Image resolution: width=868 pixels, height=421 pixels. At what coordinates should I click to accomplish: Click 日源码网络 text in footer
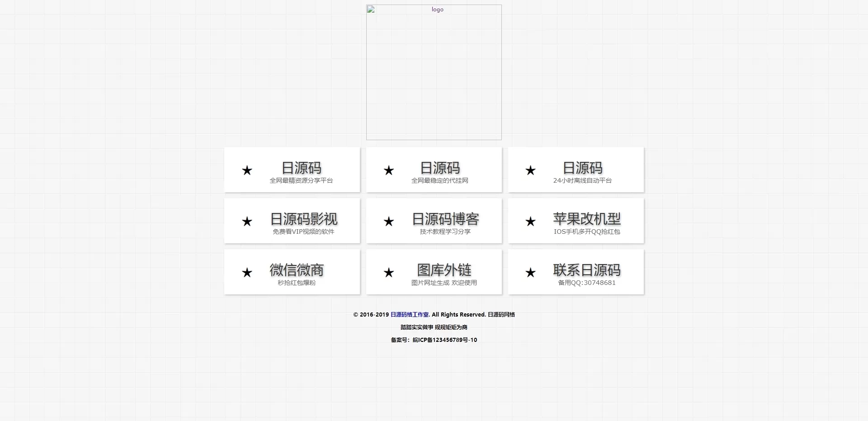click(x=501, y=315)
